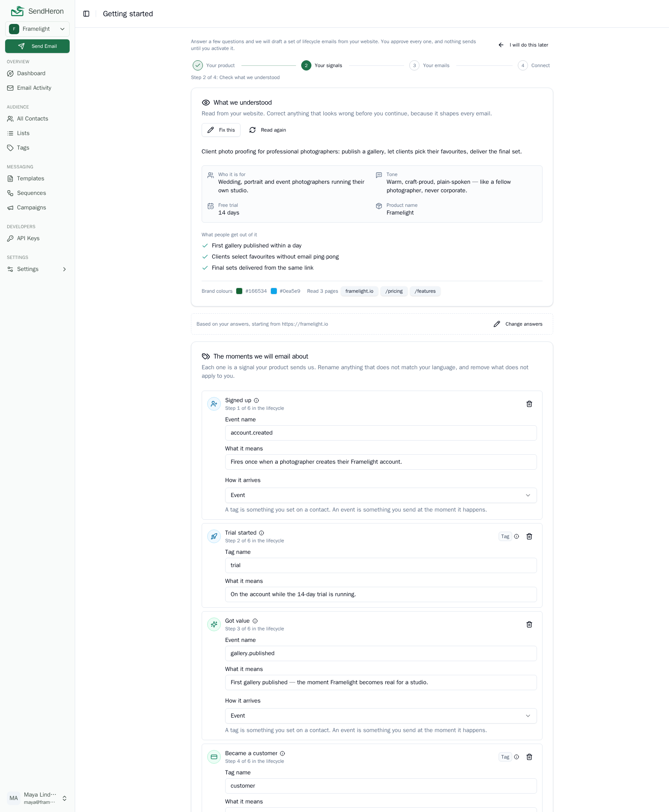This screenshot has height=812, width=669.
Task: Open How it arrives dropdown for Got value
Action: coord(381,716)
